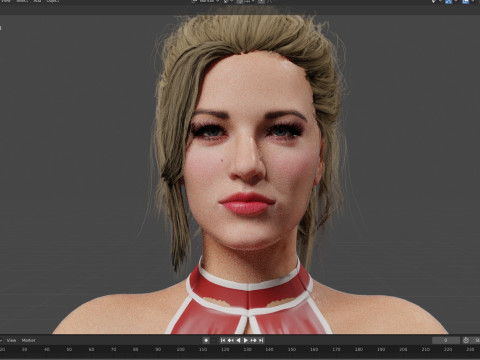Click frame 150 on the timeline ruler
This screenshot has height=360, width=480.
292,349
